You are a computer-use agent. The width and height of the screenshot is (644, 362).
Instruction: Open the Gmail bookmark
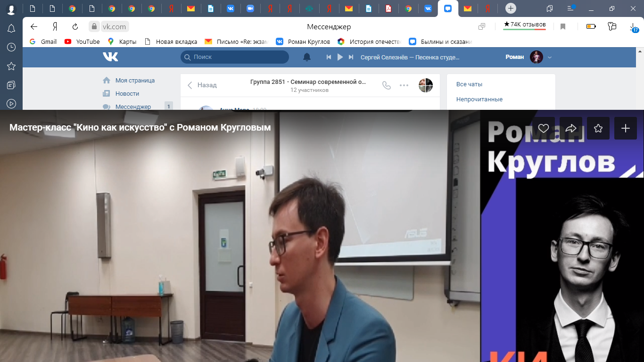[43, 41]
